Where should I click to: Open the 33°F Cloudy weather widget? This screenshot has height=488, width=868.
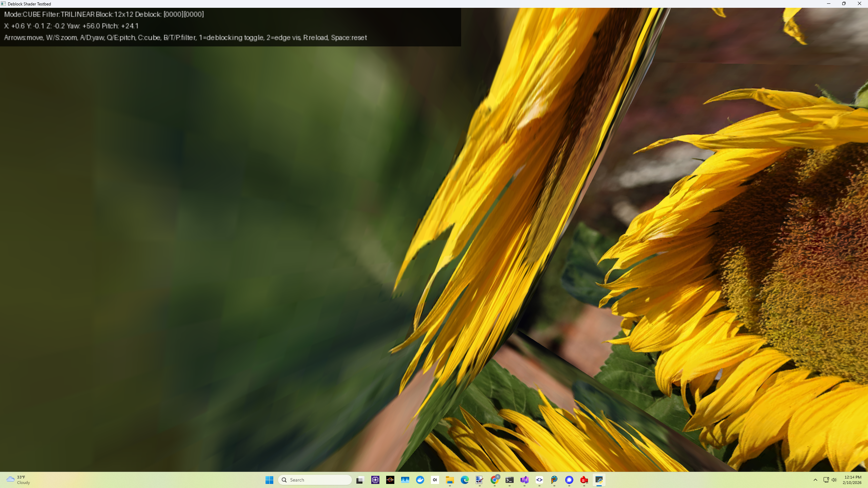tap(18, 480)
